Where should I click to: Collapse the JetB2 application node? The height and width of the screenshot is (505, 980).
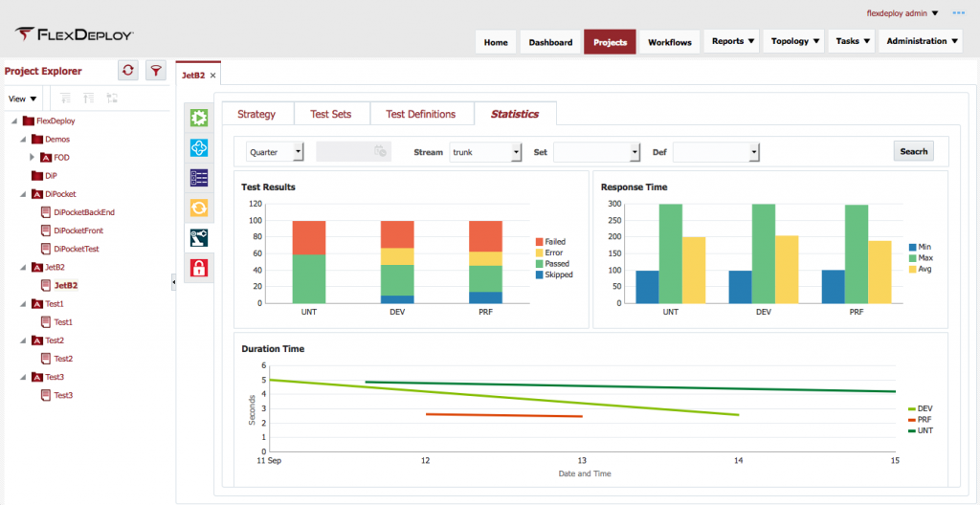pos(24,267)
